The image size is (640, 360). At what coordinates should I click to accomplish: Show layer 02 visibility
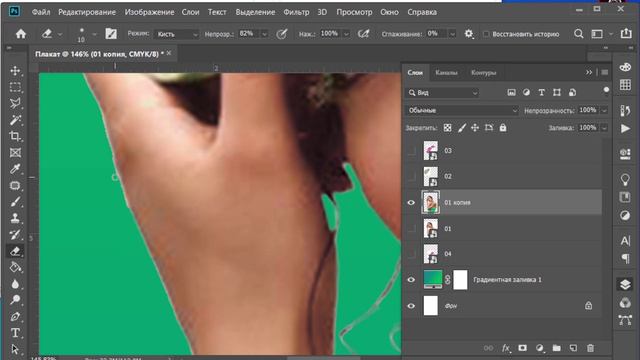[411, 176]
